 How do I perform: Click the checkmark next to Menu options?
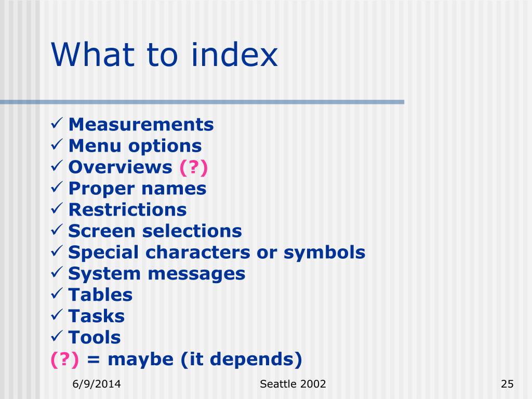click(57, 144)
